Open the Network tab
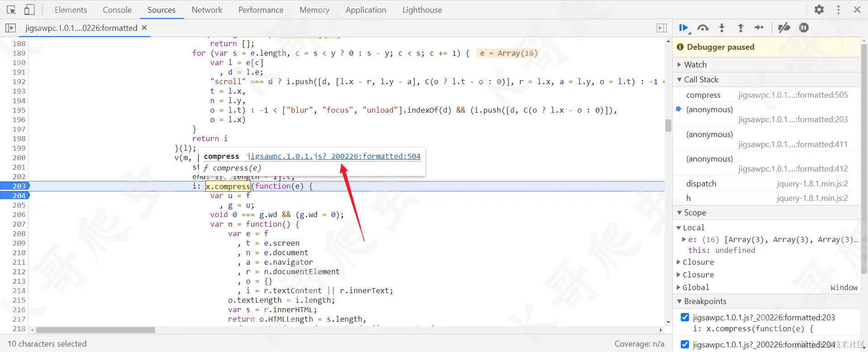 (207, 10)
